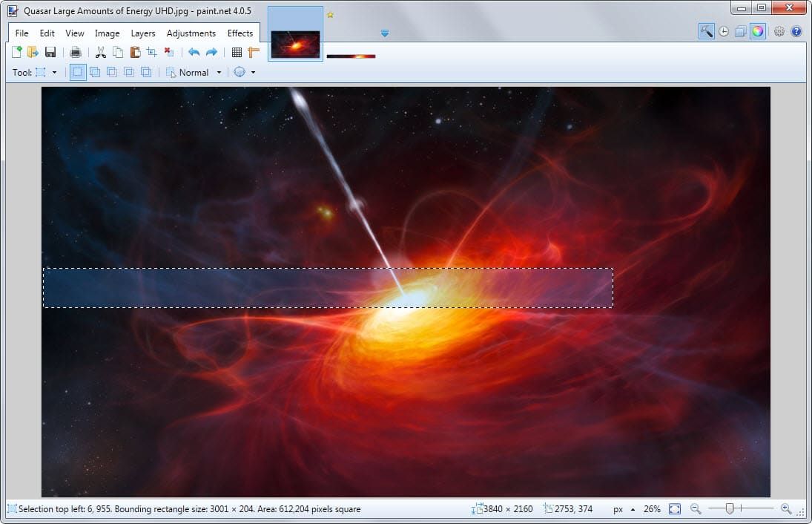Toggle the Layers window
This screenshot has height=524, width=812.
[741, 32]
